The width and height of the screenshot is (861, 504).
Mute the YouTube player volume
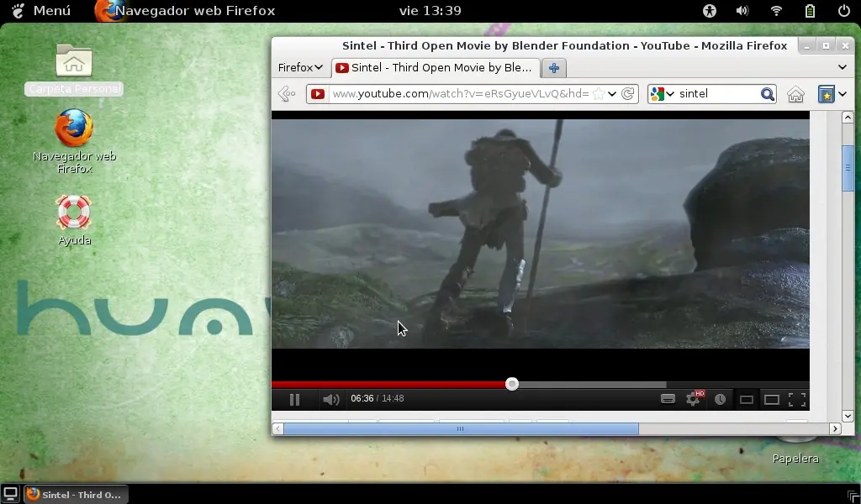tap(330, 399)
